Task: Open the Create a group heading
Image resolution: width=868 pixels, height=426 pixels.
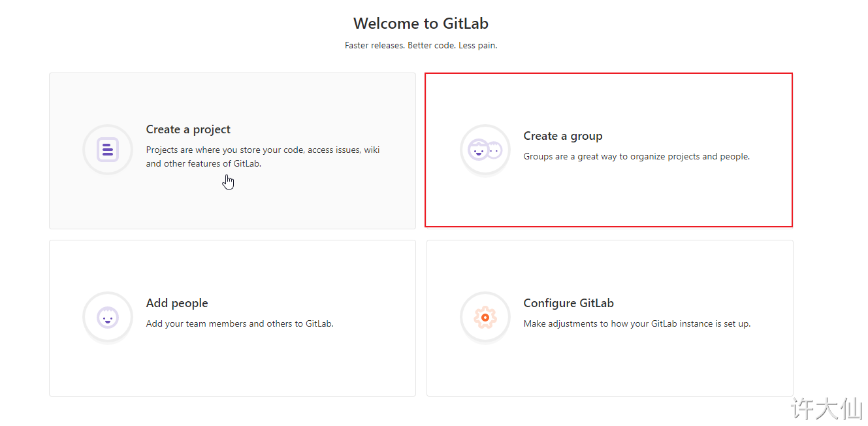Action: [563, 136]
